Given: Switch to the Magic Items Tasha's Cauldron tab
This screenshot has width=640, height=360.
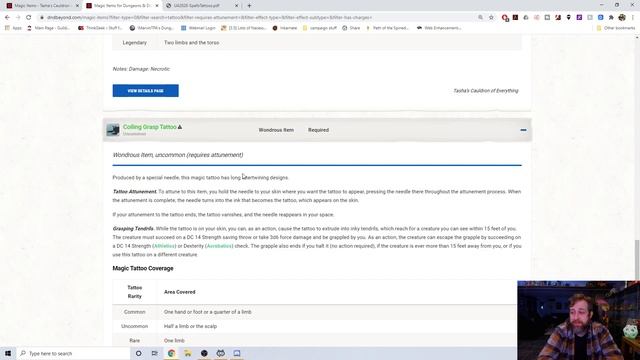Looking at the screenshot, I should pyautogui.click(x=42, y=6).
